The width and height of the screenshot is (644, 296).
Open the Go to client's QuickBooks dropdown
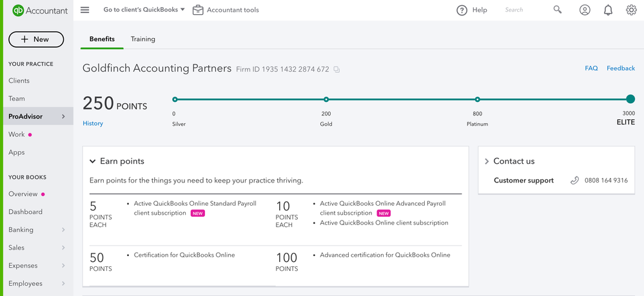[x=144, y=10]
